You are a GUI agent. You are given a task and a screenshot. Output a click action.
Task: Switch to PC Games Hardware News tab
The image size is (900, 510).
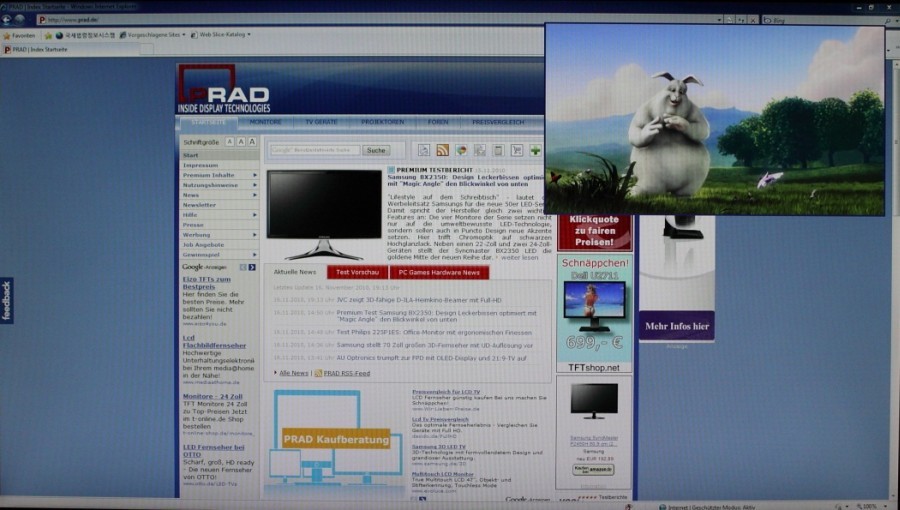click(x=438, y=272)
